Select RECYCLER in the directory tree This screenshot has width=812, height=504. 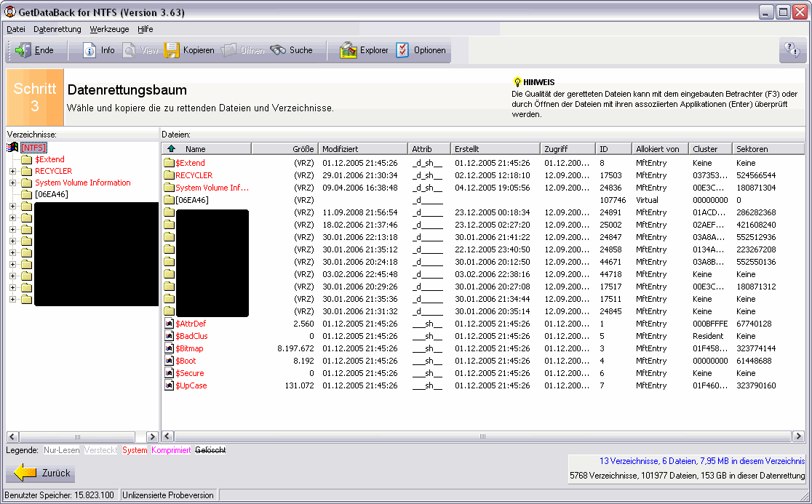pos(53,171)
